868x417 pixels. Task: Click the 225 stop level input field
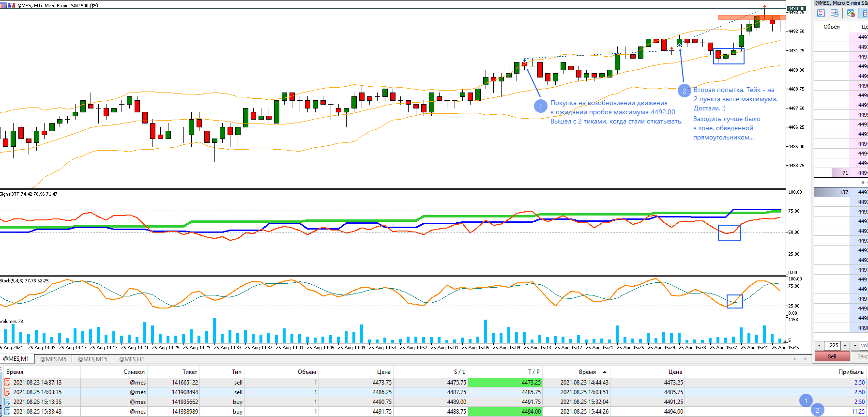(832, 345)
